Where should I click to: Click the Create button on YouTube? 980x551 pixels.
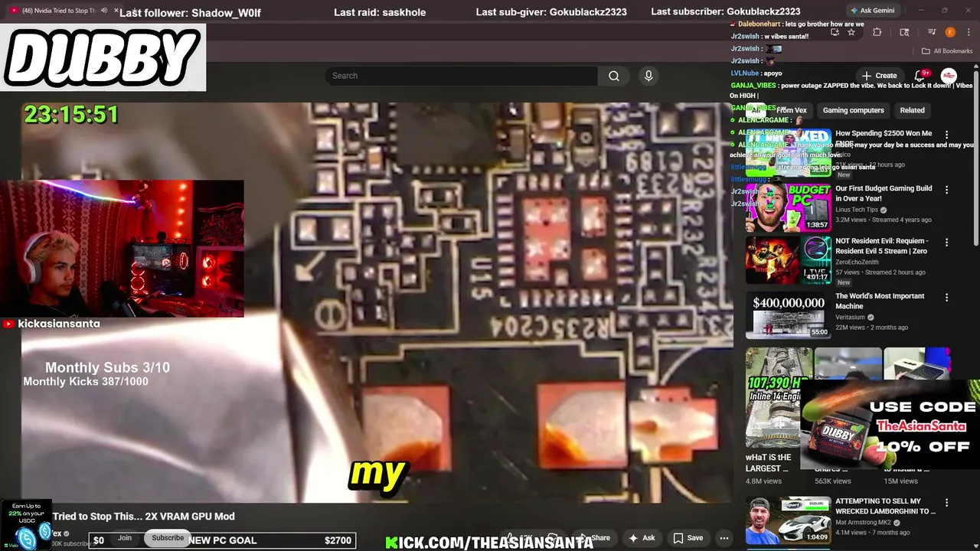point(879,76)
